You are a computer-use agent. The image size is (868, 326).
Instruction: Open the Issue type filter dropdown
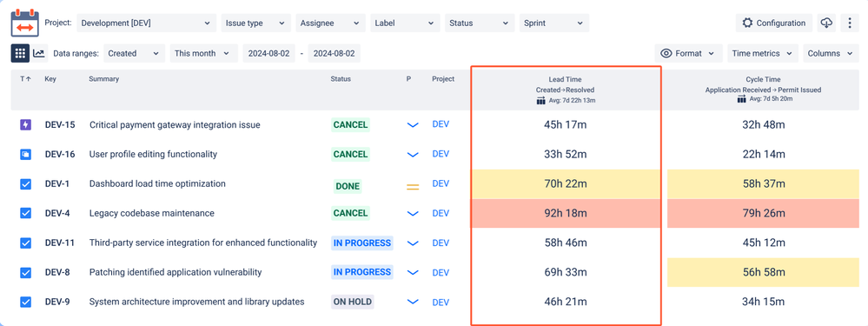point(255,23)
